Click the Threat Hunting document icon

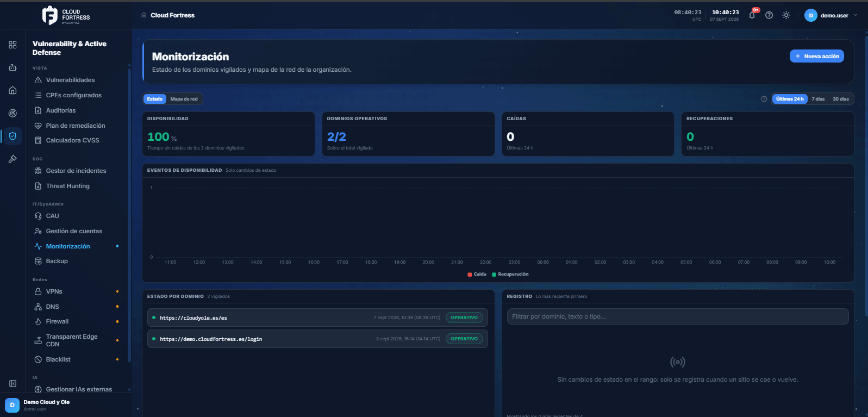[38, 186]
